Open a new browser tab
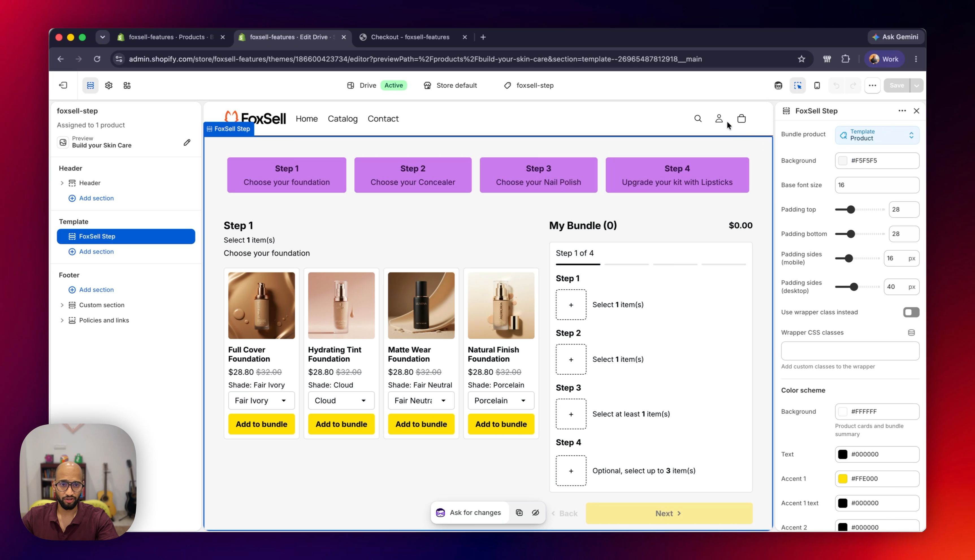Screen dimensions: 975x560 (483, 37)
